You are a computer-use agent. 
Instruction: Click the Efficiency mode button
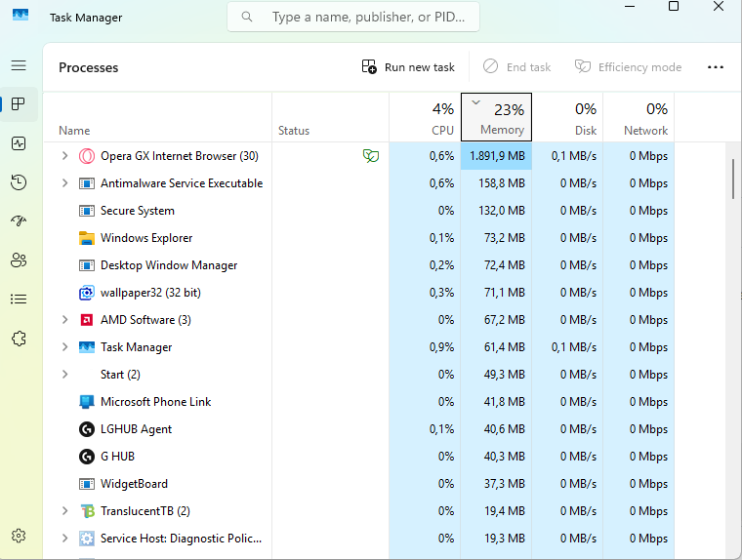pyautogui.click(x=628, y=67)
